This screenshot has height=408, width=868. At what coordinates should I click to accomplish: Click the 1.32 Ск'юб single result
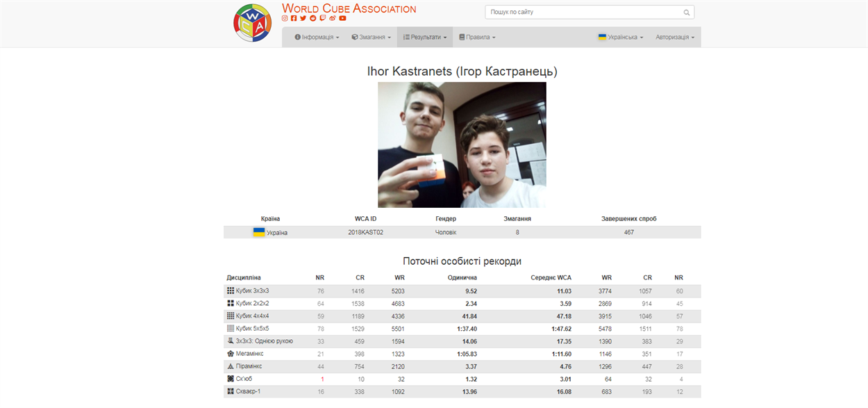click(471, 379)
